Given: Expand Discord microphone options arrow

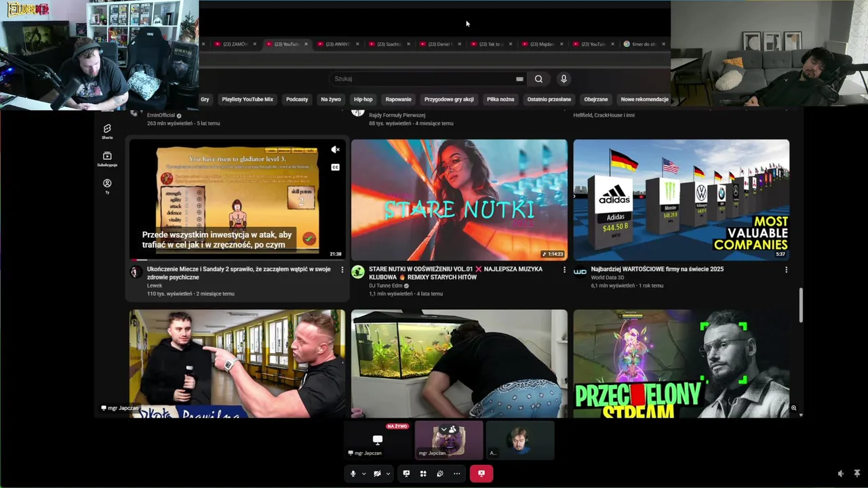Looking at the screenshot, I should 363,474.
